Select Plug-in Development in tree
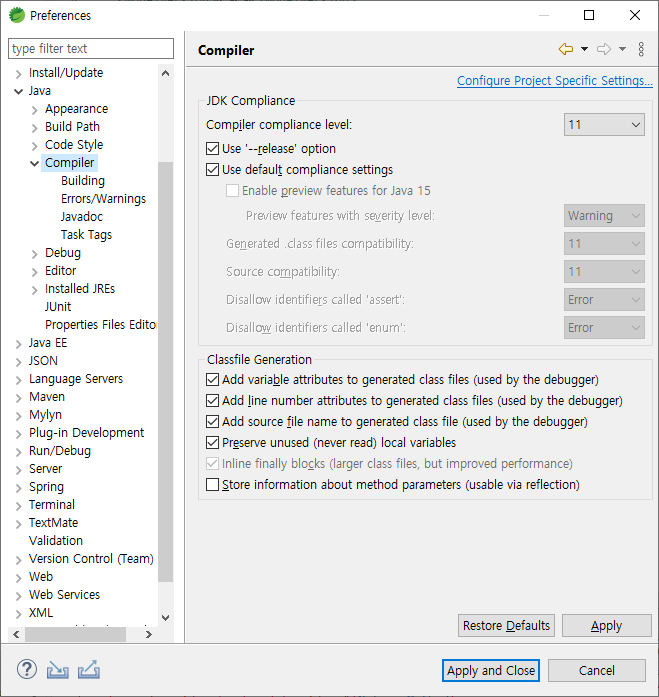This screenshot has width=659, height=697. (x=87, y=433)
